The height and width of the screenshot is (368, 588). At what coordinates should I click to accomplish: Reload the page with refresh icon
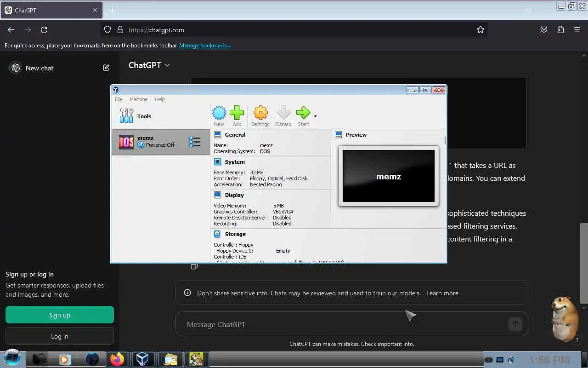coord(44,30)
